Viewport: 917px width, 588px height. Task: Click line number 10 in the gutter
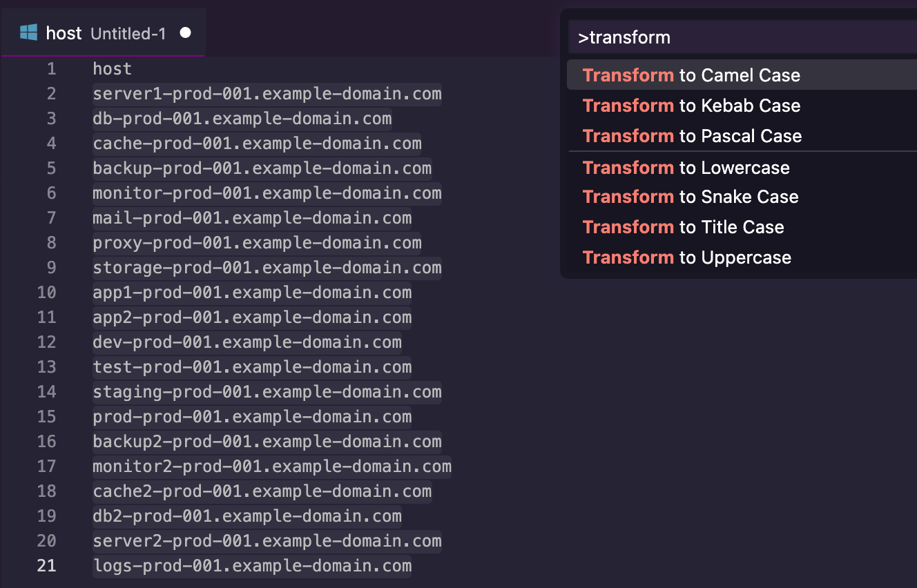pos(46,293)
